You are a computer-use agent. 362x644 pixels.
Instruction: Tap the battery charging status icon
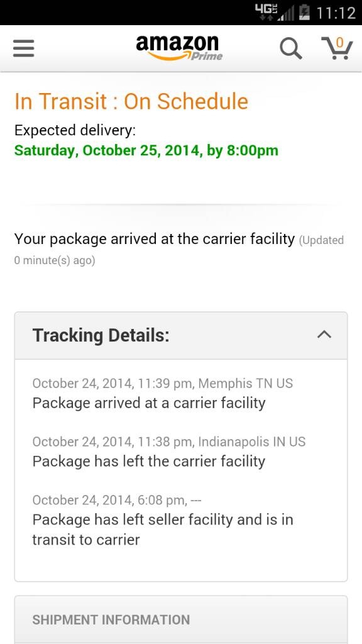(x=304, y=13)
